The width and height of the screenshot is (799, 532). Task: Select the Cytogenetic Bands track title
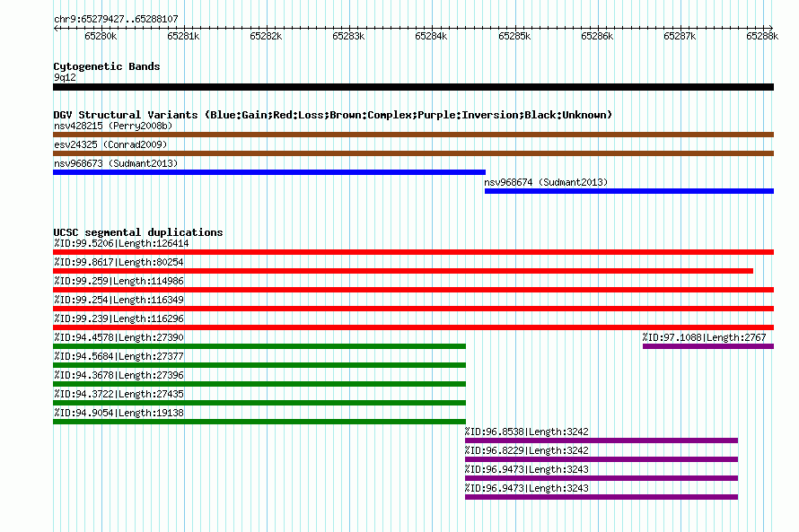click(107, 66)
